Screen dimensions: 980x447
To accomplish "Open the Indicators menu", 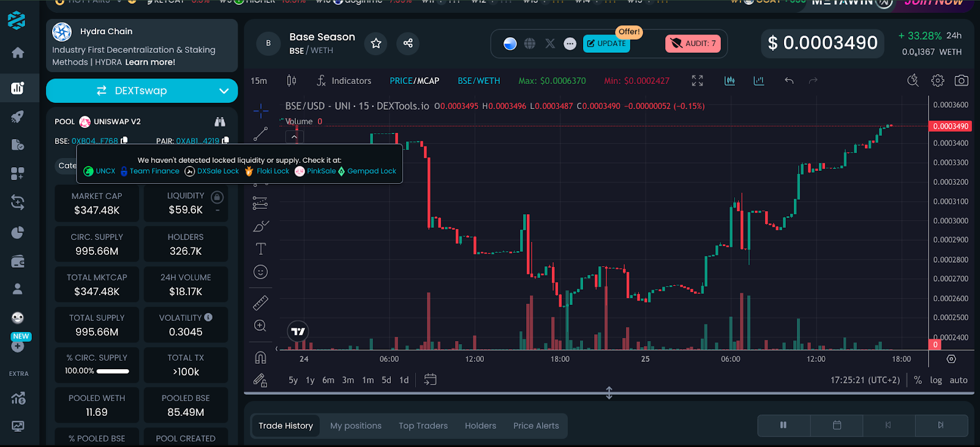I will (x=344, y=81).
